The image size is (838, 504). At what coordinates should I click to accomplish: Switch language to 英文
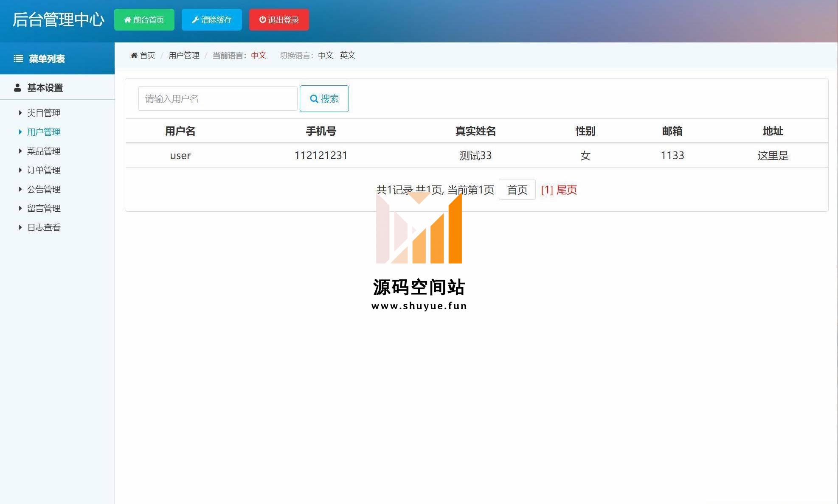[x=347, y=55]
